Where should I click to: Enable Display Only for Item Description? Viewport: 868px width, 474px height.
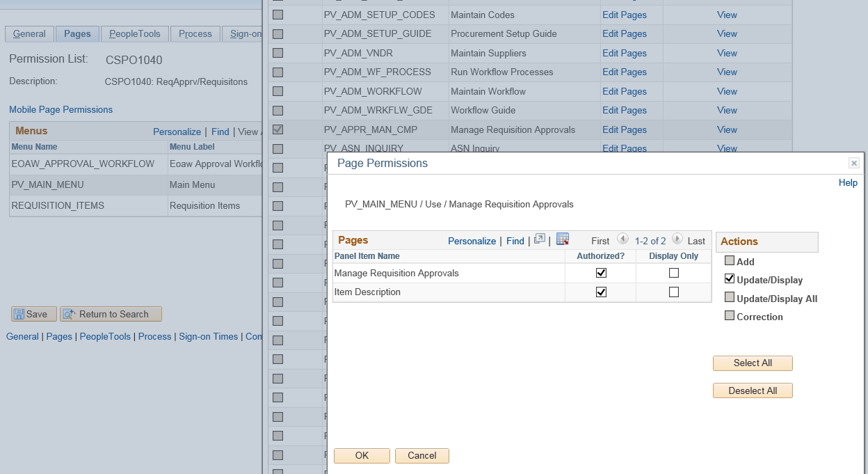[673, 292]
